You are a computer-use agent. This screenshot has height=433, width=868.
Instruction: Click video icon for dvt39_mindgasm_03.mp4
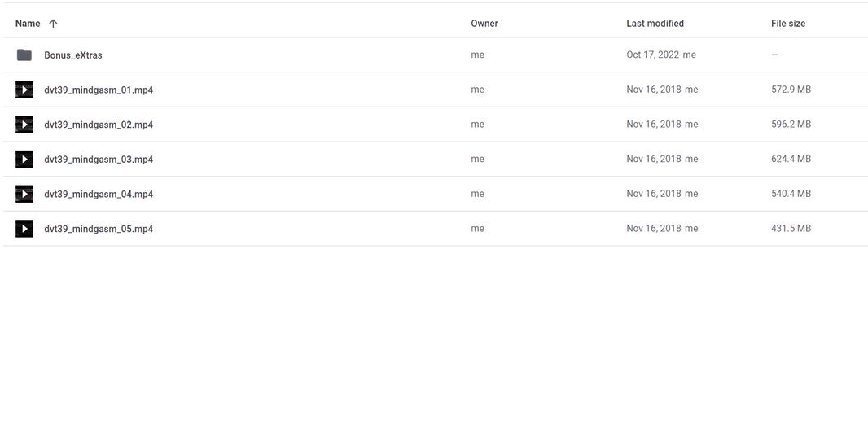[x=24, y=160]
